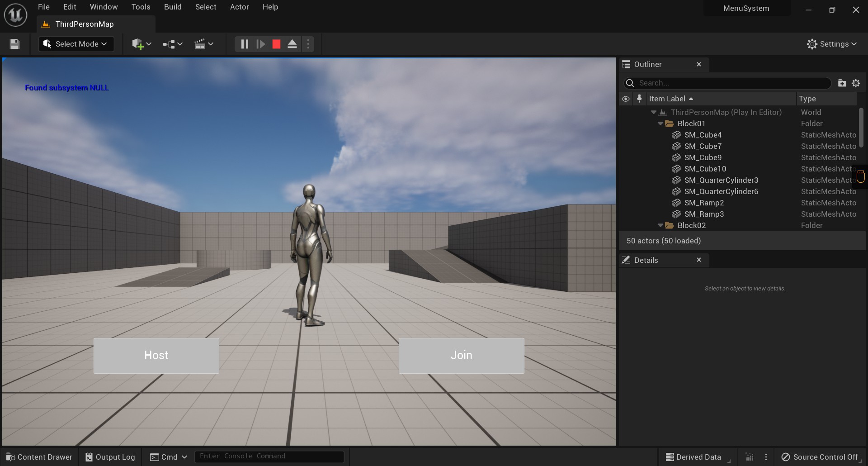Click the Enter Console Command field
868x466 pixels.
(x=269, y=456)
